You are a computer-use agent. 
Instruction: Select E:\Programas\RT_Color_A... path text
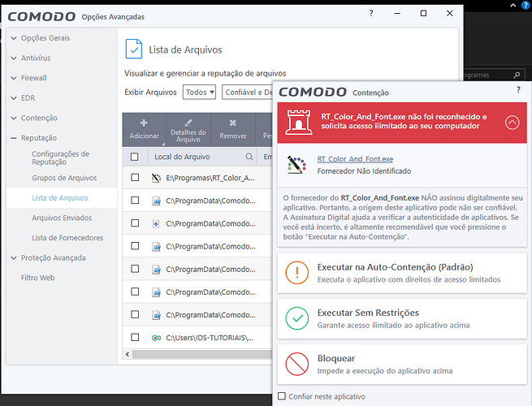pos(210,178)
